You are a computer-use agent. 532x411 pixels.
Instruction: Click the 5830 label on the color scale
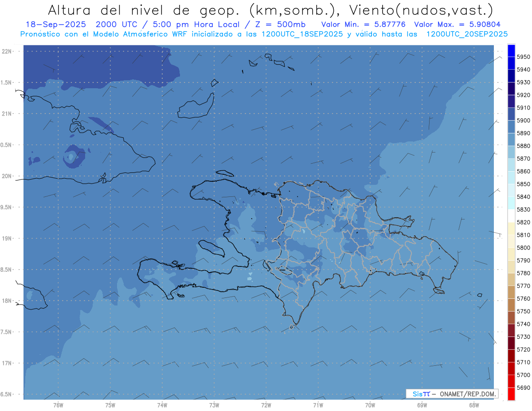pyautogui.click(x=523, y=209)
